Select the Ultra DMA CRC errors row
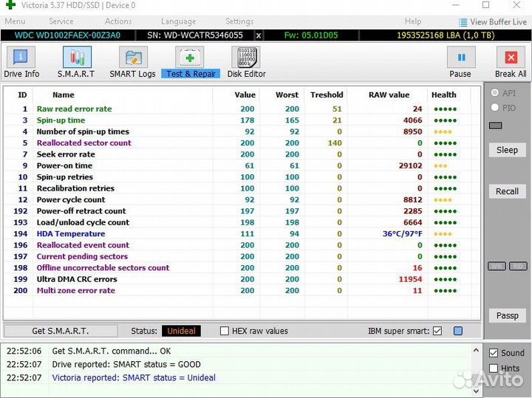Screen dimensions: 532x398 click(242, 279)
